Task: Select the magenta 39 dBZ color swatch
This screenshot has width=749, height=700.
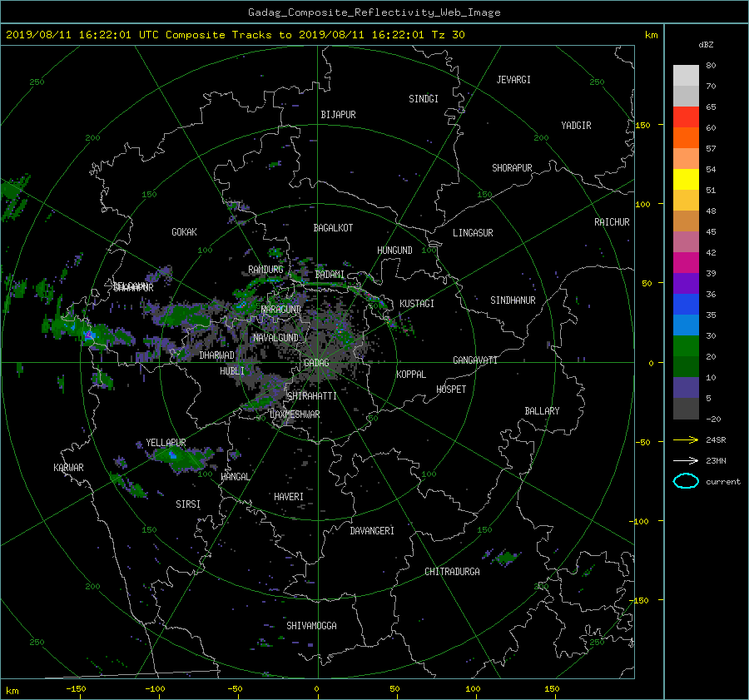Action: [x=686, y=263]
